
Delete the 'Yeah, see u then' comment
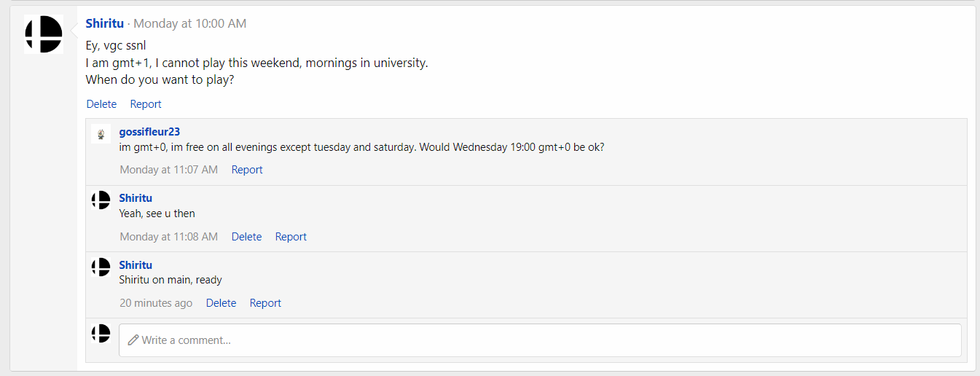[246, 237]
